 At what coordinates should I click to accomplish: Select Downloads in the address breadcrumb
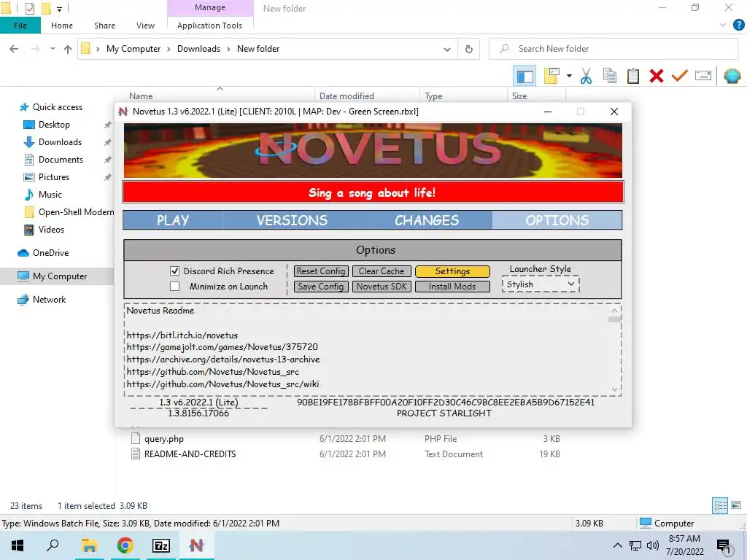198,49
